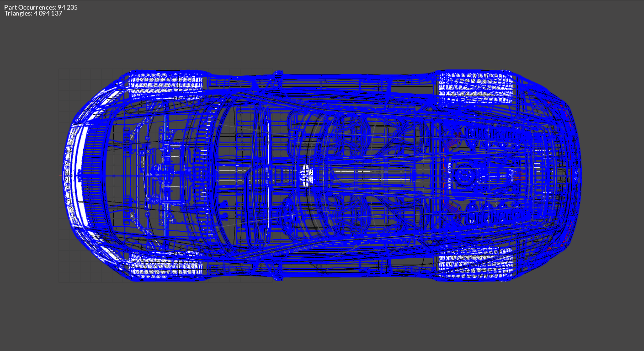
Task: Select the top-left wheel wireframe
Action: point(165,85)
